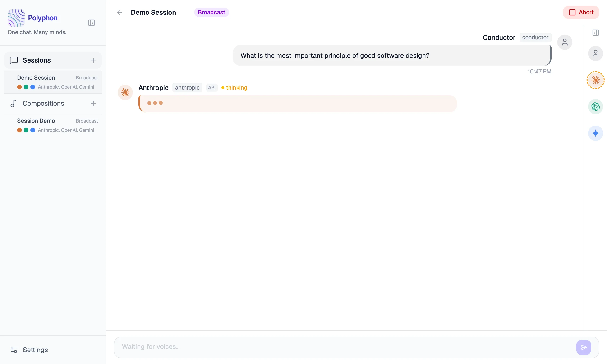This screenshot has width=607, height=364.
Task: Click the Broadcast mode badge in header
Action: [211, 12]
